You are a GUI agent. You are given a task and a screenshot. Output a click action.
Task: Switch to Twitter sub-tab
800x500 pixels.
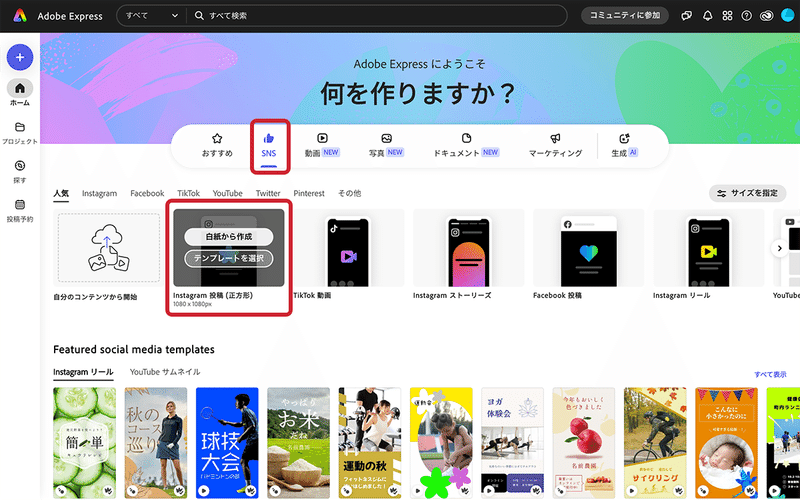268,193
